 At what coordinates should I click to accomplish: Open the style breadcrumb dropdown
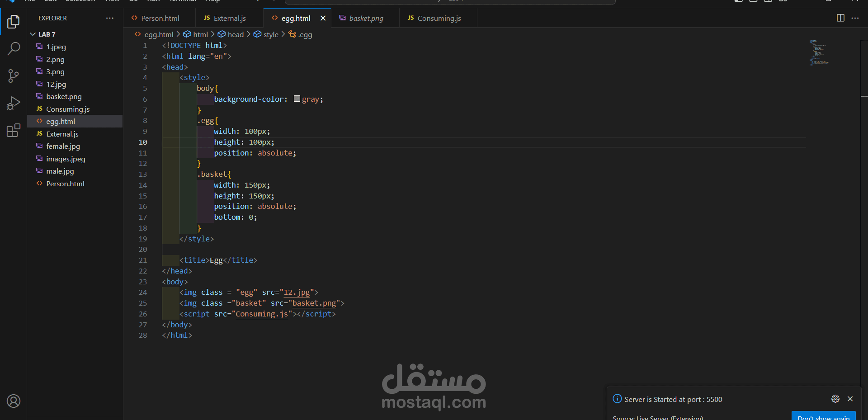[271, 34]
